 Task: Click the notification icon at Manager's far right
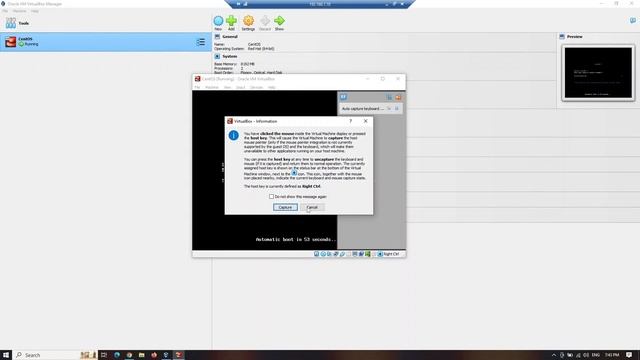click(633, 20)
